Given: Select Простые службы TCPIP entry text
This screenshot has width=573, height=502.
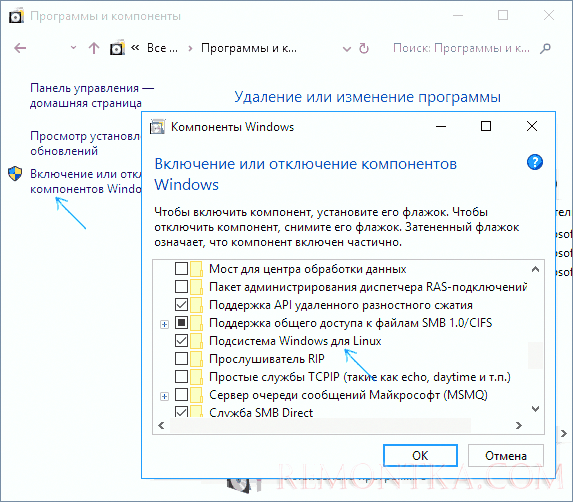Looking at the screenshot, I should (360, 377).
